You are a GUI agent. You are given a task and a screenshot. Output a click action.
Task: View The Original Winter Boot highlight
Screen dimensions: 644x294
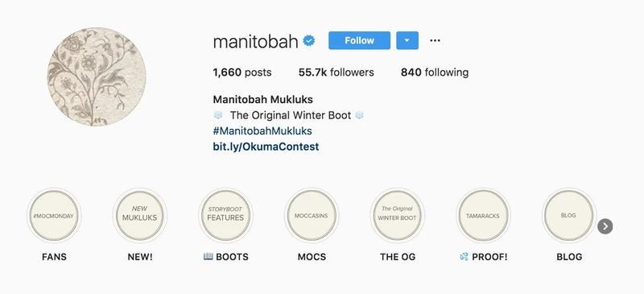398,215
